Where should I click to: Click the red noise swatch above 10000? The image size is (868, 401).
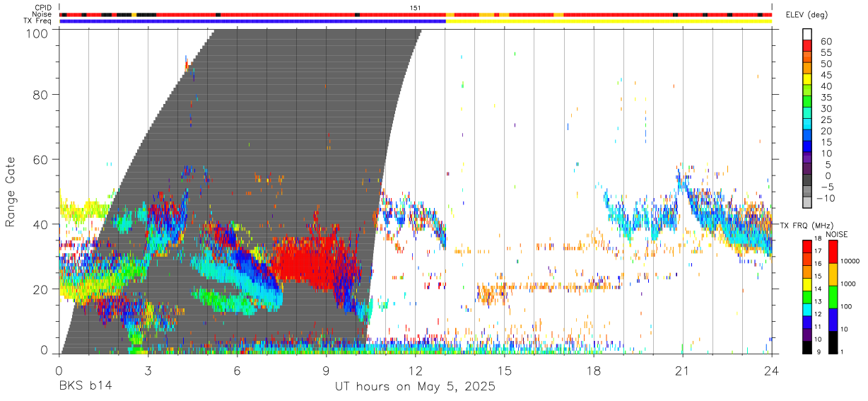(833, 252)
